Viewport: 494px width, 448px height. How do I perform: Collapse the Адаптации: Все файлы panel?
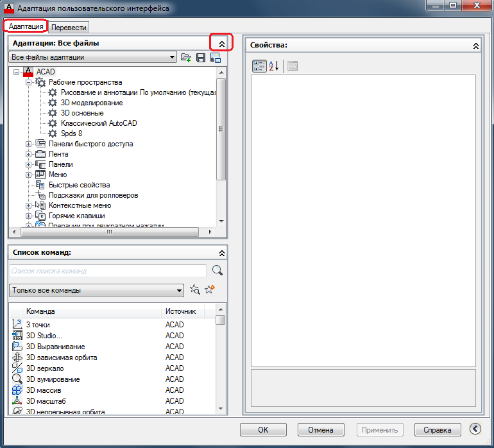pos(222,44)
